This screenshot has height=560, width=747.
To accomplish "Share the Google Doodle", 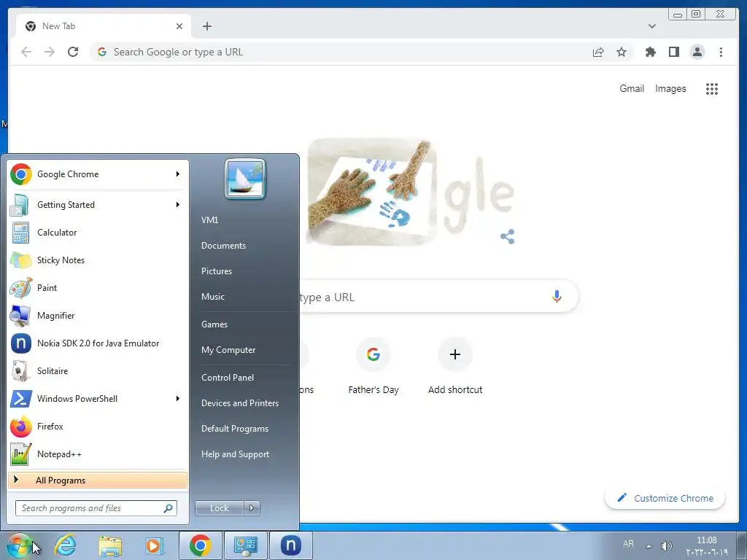I will [x=508, y=237].
